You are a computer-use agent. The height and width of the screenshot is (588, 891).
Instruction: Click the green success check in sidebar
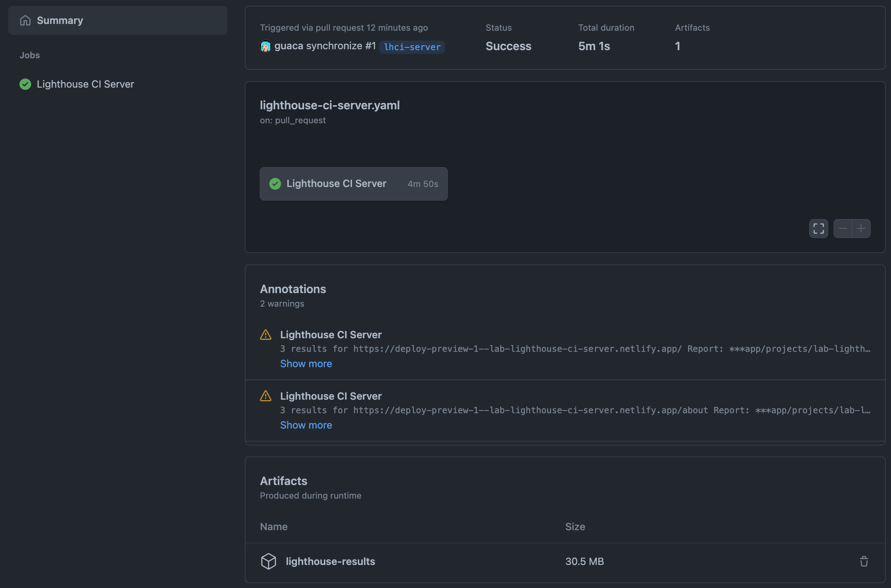[25, 84]
